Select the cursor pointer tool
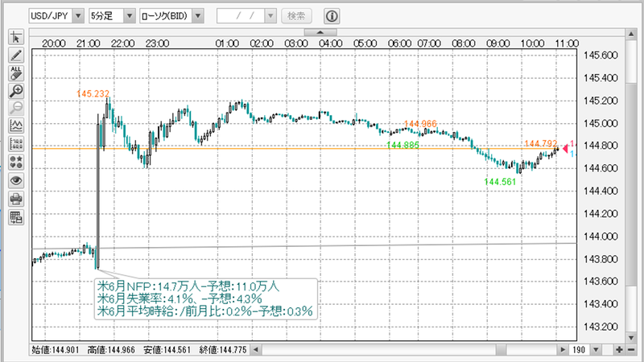 (16, 37)
